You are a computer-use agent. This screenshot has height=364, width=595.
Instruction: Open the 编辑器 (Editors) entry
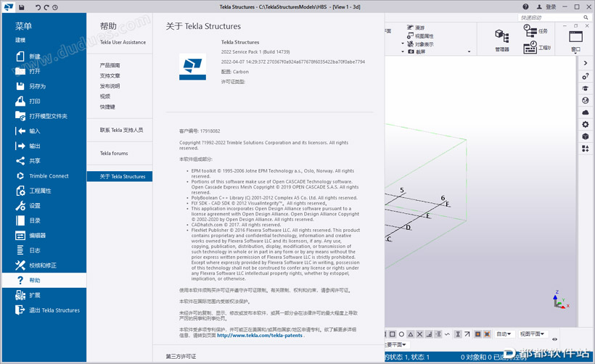[44, 236]
